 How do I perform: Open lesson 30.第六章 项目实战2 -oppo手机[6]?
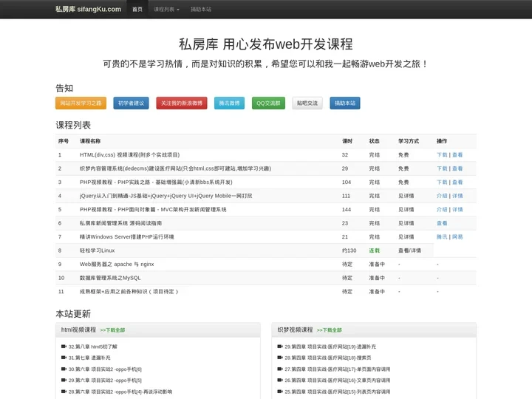coord(105,369)
